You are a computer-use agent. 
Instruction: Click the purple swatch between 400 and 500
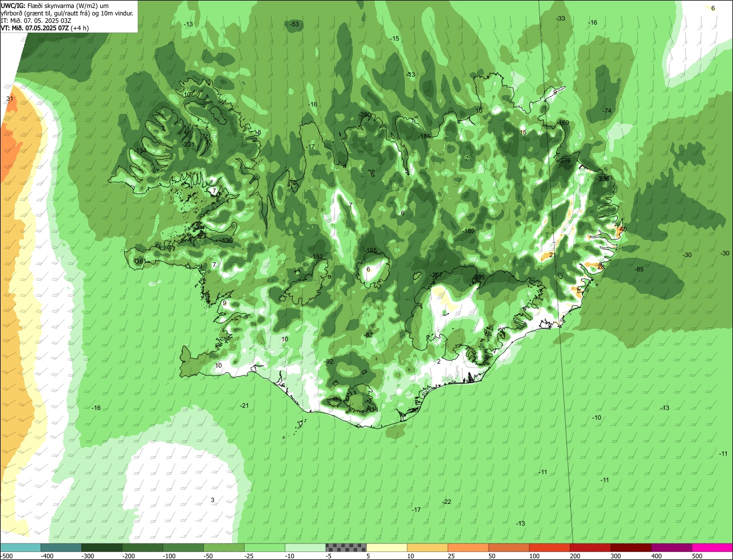[672, 548]
